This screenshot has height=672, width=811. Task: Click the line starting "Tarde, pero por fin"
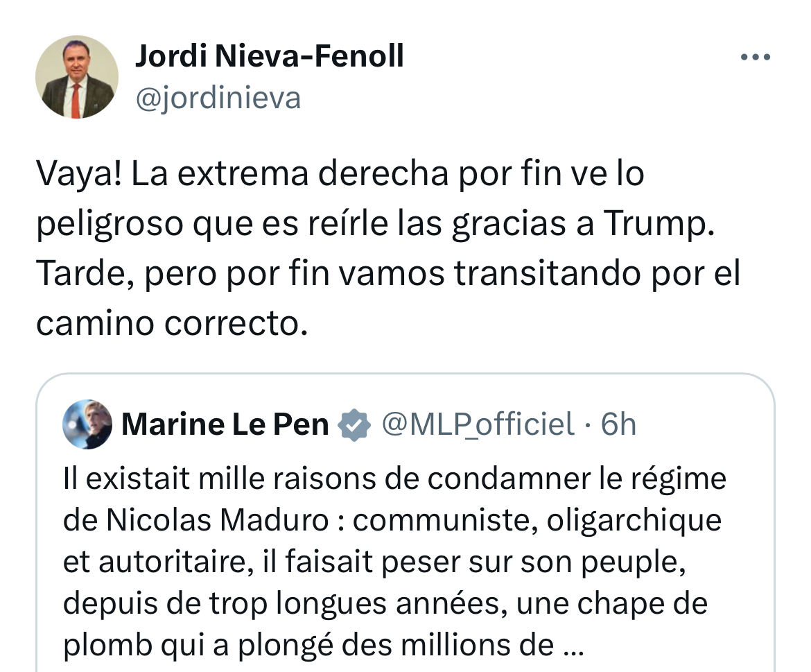(x=388, y=273)
